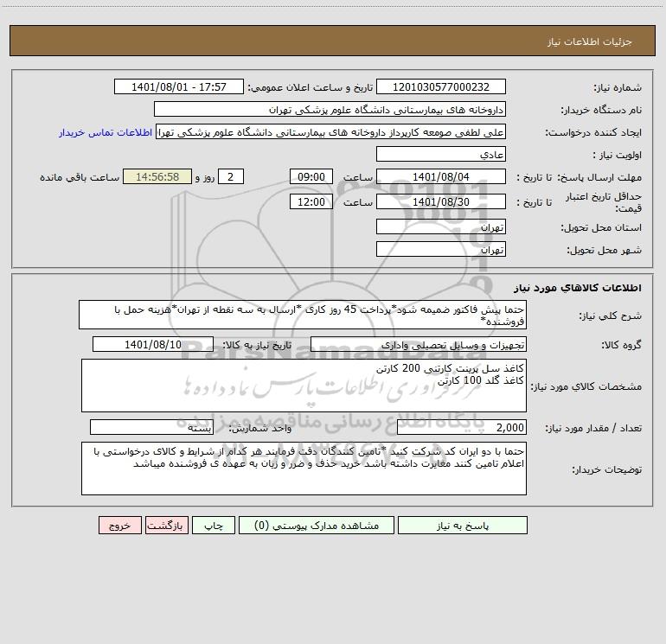Click the label گروه کالا
Image resolution: width=666 pixels, height=644 pixels.
click(x=621, y=346)
